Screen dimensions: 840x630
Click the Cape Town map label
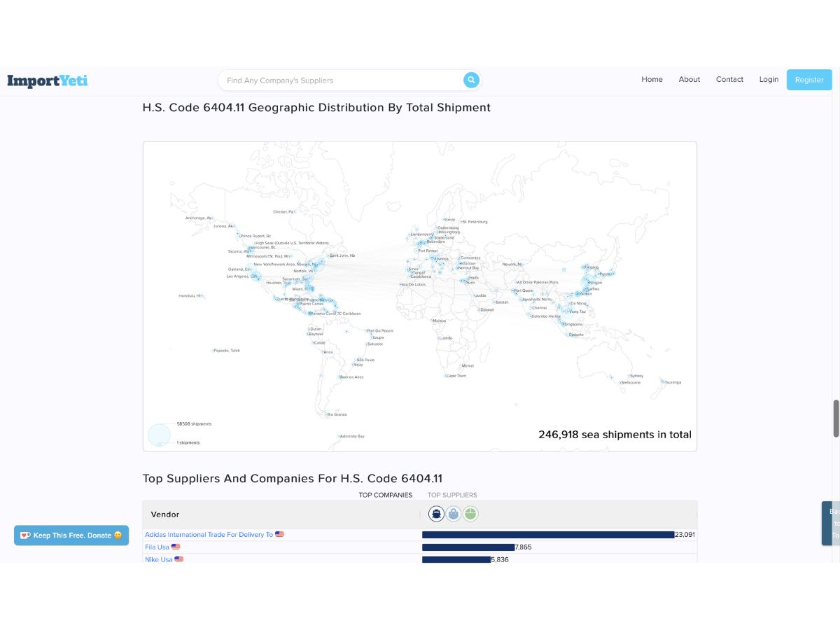[456, 376]
